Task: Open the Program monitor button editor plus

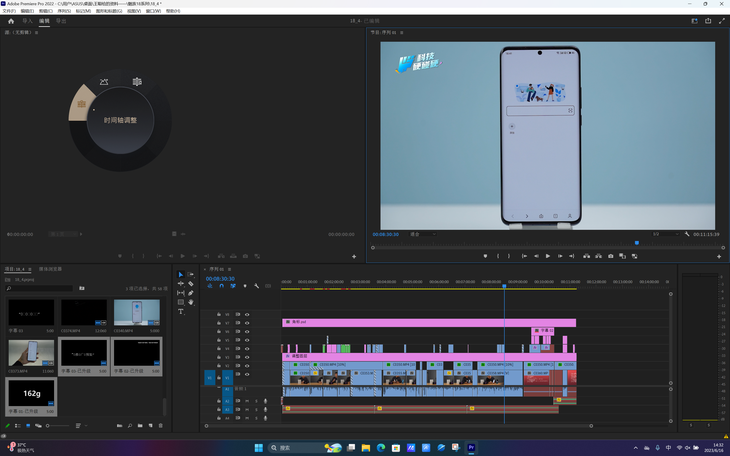Action: (x=719, y=257)
